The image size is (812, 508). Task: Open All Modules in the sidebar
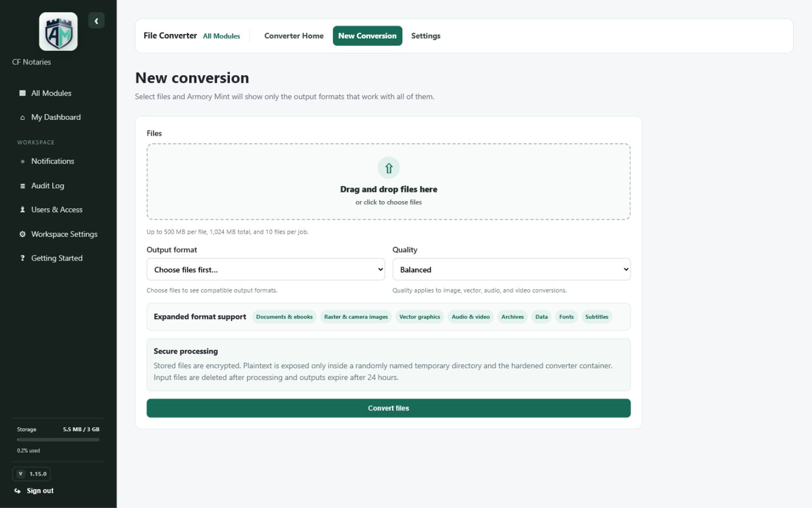pos(58,93)
